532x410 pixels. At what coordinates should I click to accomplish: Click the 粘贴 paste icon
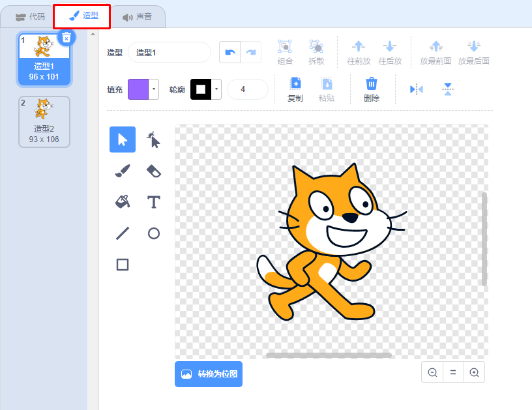click(x=327, y=83)
